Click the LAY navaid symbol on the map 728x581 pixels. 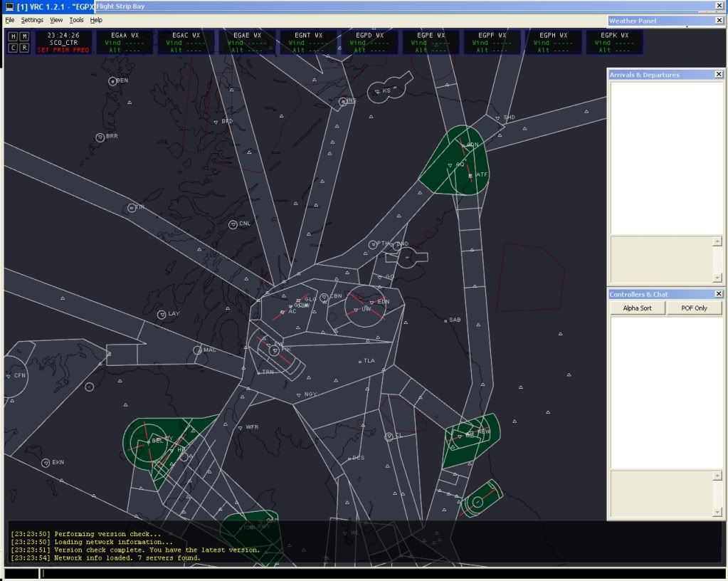point(162,314)
